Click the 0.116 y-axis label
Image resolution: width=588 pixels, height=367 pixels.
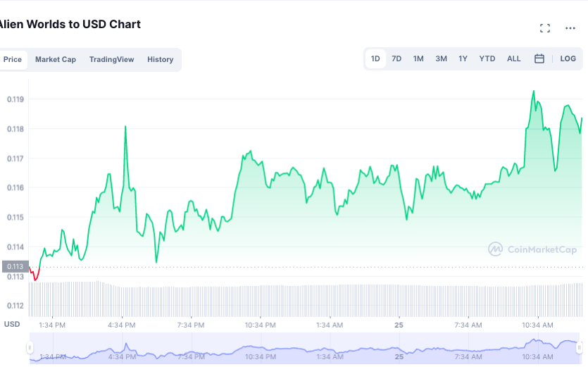click(15, 187)
